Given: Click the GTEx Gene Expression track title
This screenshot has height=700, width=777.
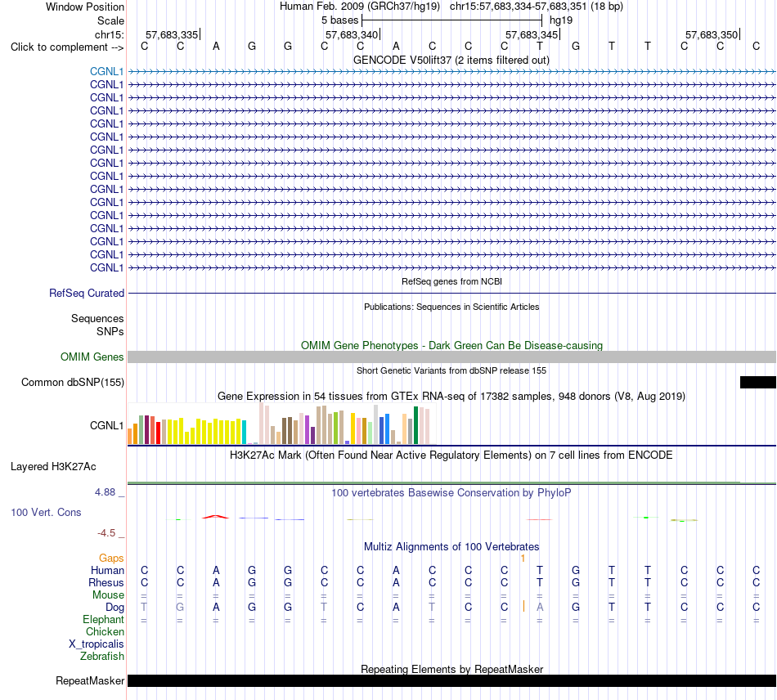Looking at the screenshot, I should [x=451, y=397].
